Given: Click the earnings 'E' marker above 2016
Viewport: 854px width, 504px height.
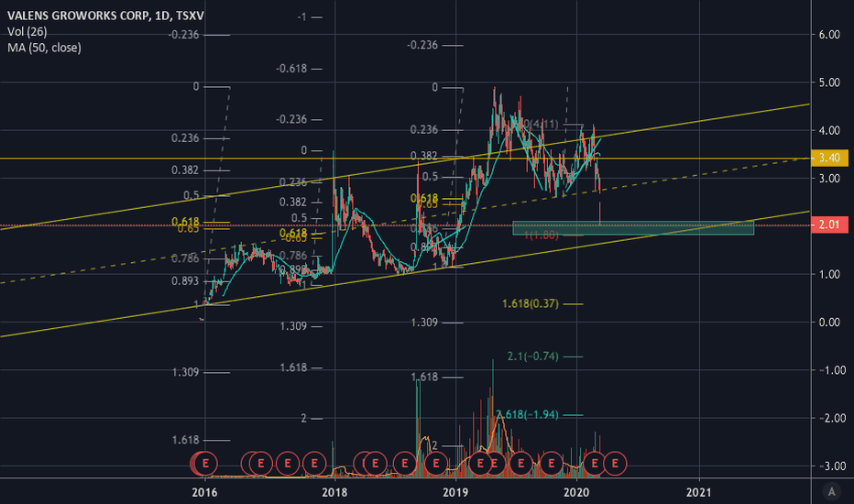Looking at the screenshot, I should [206, 464].
